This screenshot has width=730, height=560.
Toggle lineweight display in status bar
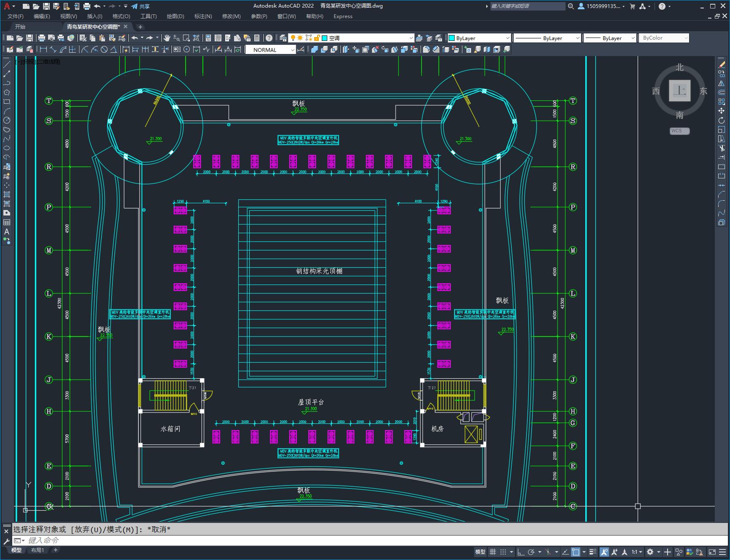click(x=593, y=552)
